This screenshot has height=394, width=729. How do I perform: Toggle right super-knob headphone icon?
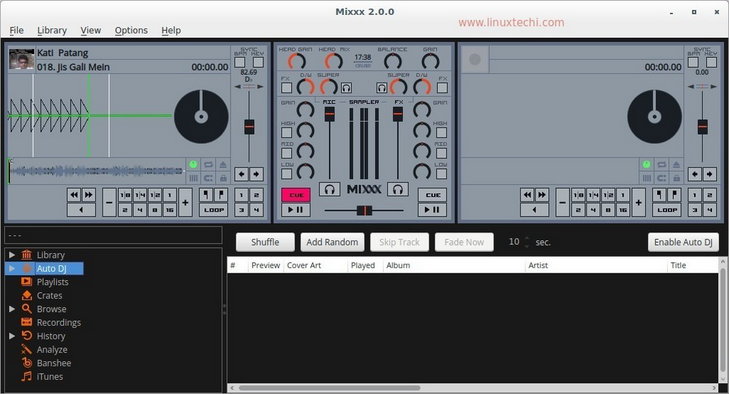[x=382, y=87]
